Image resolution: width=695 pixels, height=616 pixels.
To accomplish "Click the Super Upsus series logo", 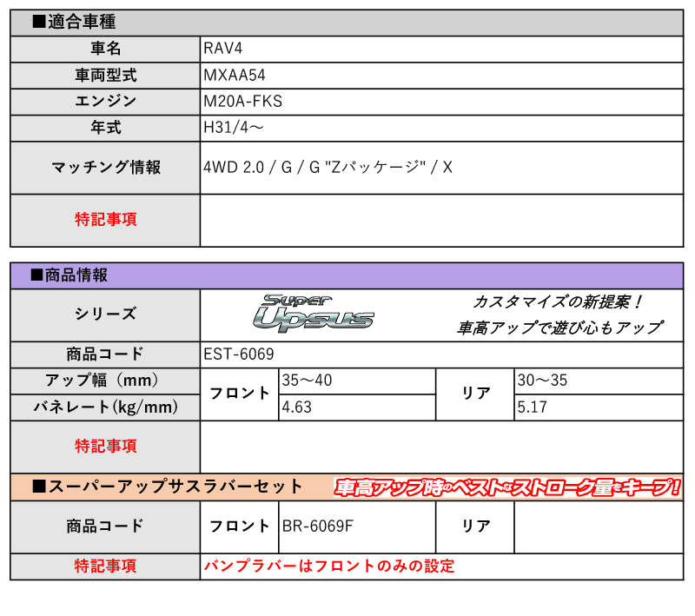I will point(314,314).
